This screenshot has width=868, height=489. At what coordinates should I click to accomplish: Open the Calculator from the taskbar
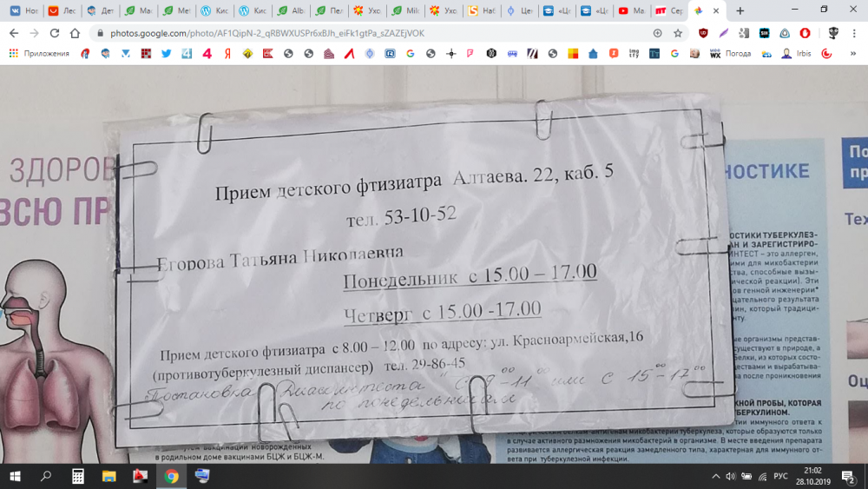[77, 476]
